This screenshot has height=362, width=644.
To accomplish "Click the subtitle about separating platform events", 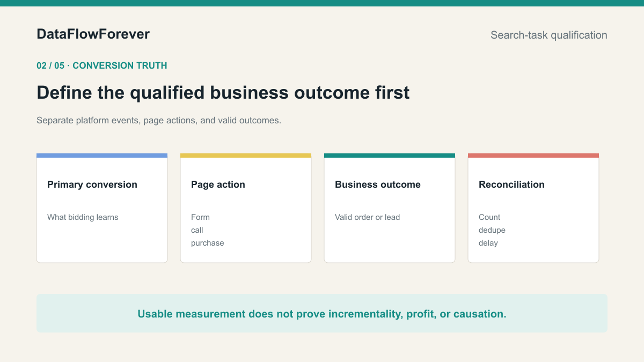I will (159, 120).
